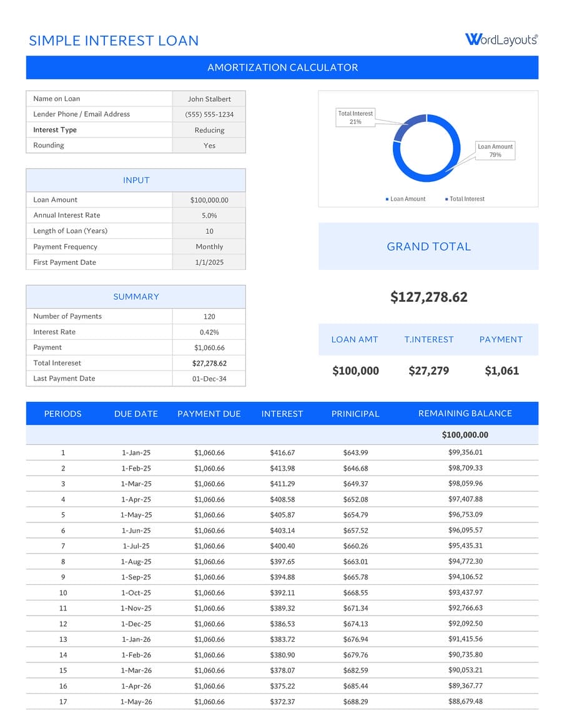Click the GRAND TOTAL header
562x728 pixels.
428,246
